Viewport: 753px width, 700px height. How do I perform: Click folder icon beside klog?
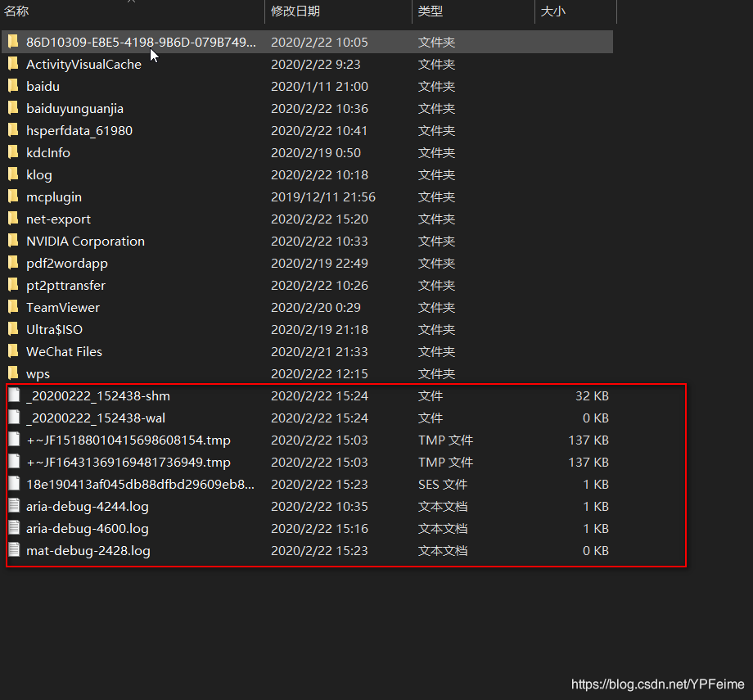click(13, 174)
